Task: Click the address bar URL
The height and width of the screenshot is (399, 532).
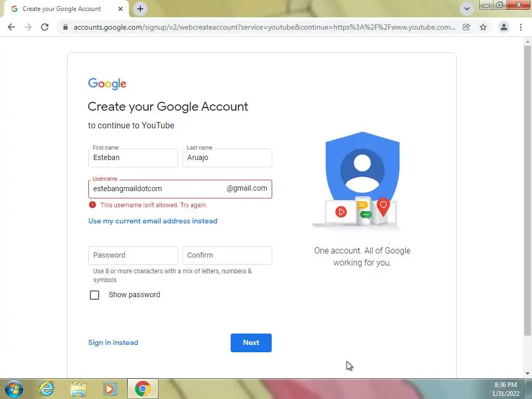Action: tap(264, 27)
